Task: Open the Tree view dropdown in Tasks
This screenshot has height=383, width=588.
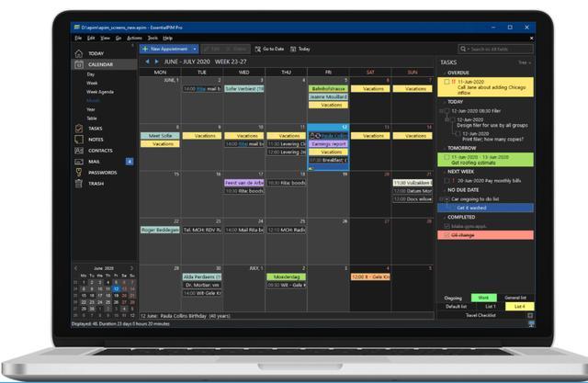Action: click(x=524, y=62)
